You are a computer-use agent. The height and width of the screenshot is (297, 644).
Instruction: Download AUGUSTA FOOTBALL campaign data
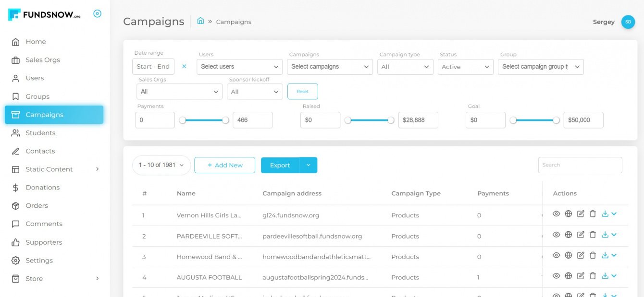click(605, 276)
